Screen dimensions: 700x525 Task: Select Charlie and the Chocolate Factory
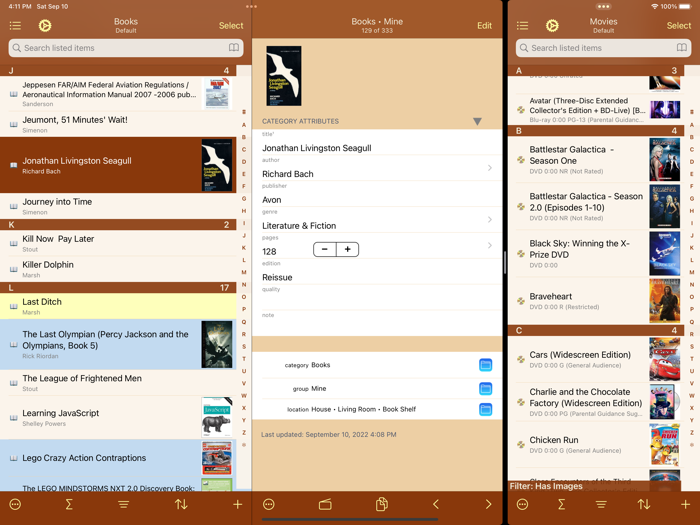coord(597,401)
